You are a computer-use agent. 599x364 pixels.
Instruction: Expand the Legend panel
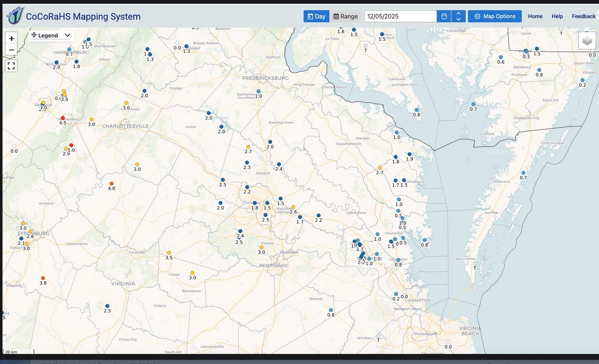tap(51, 36)
